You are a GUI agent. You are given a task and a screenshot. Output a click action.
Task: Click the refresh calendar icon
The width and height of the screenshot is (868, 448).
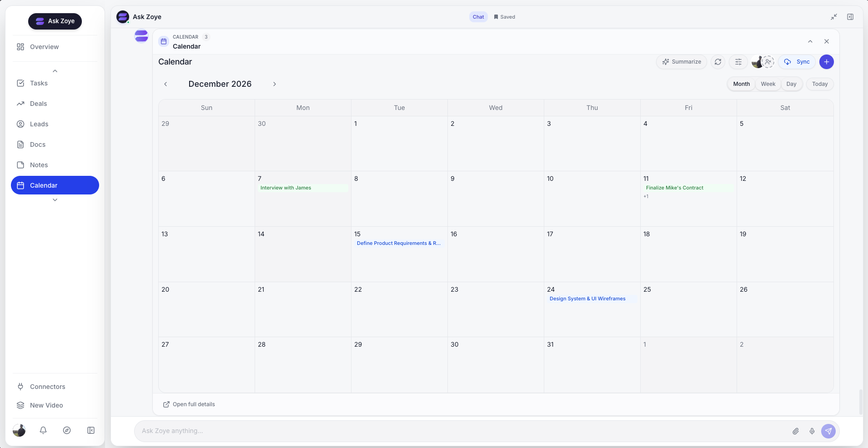(718, 62)
